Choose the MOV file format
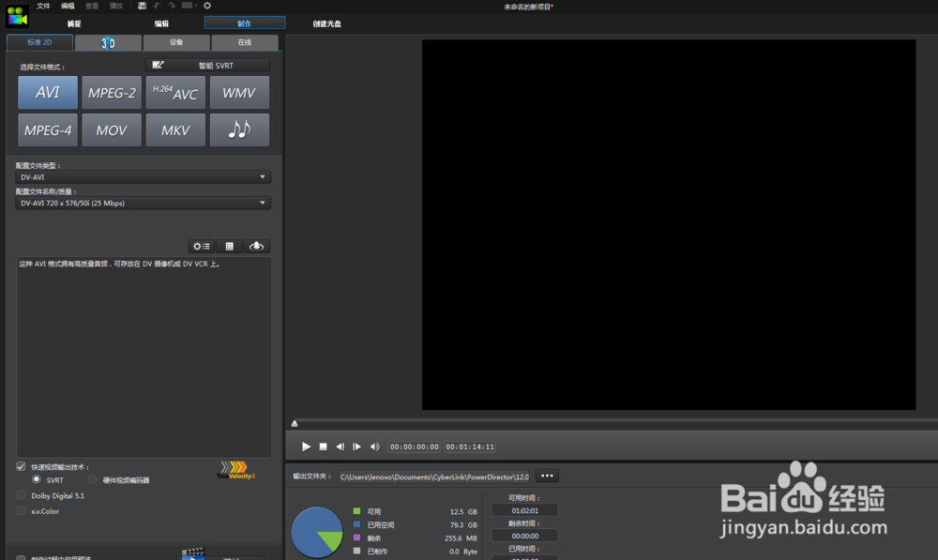938x560 pixels. pos(112,129)
